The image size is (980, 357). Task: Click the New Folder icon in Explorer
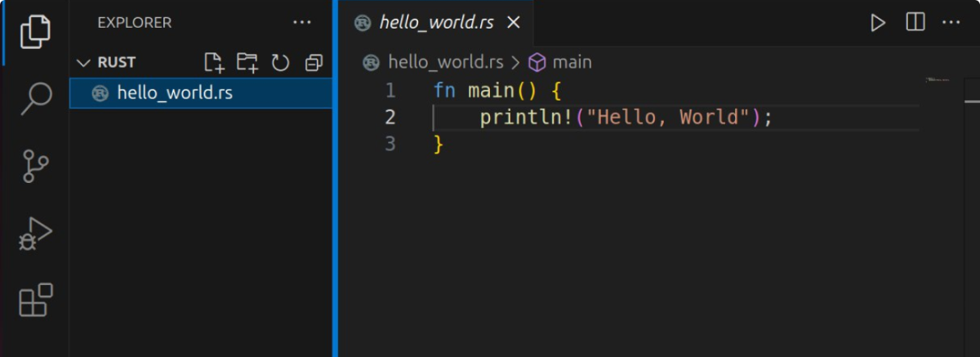coord(247,62)
